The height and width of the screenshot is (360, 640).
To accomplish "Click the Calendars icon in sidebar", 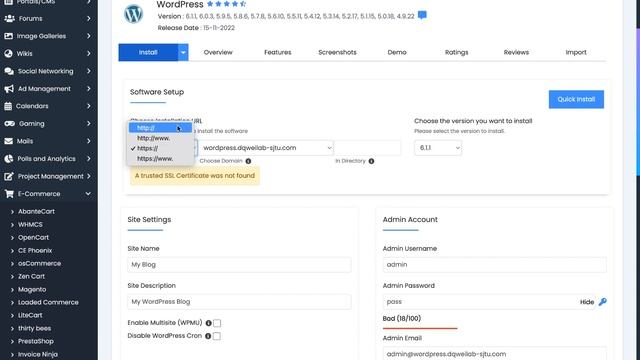I will click(x=8, y=106).
